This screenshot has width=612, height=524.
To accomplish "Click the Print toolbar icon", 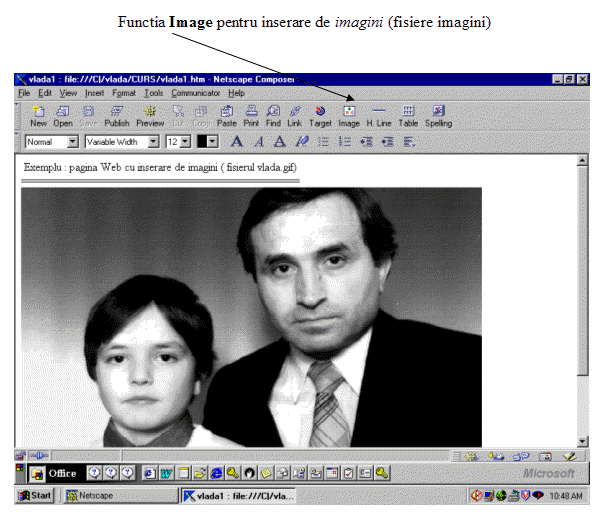I will (251, 115).
